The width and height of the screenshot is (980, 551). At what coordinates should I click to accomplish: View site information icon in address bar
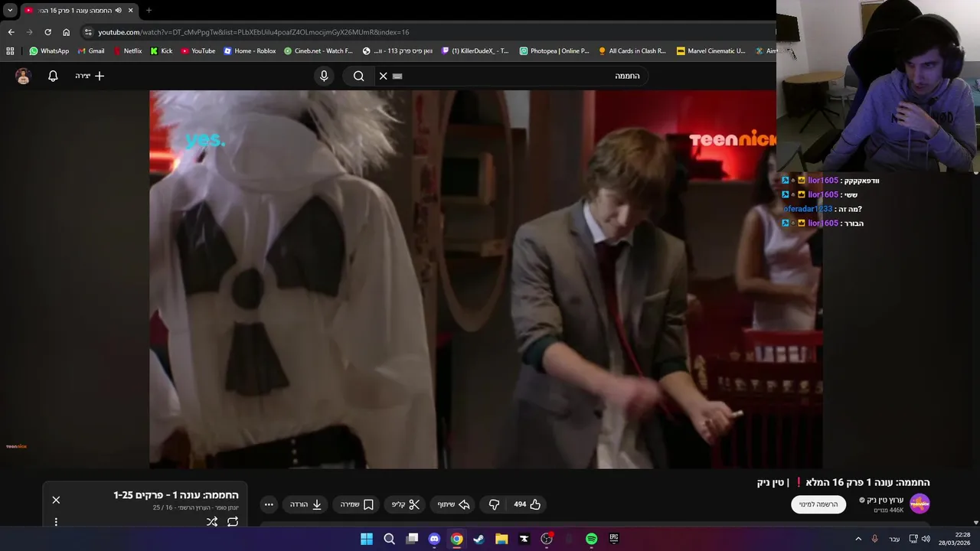tap(88, 32)
